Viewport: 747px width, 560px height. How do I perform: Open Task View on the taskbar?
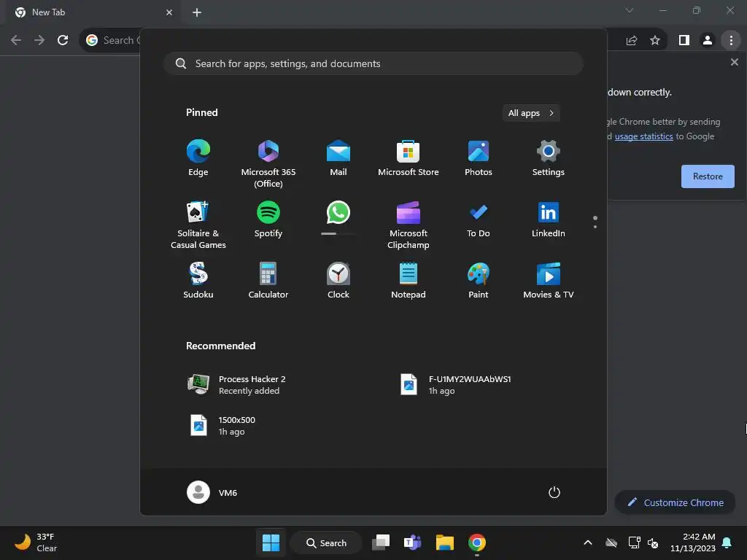[x=381, y=542]
